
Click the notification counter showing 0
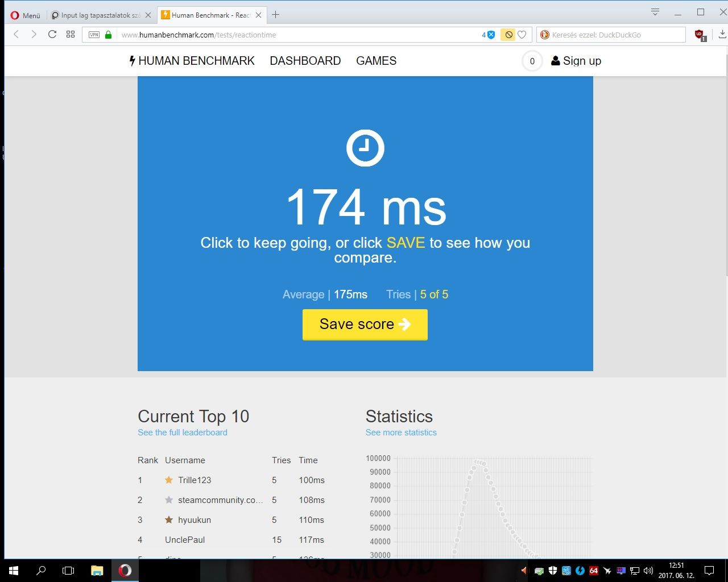click(x=532, y=61)
